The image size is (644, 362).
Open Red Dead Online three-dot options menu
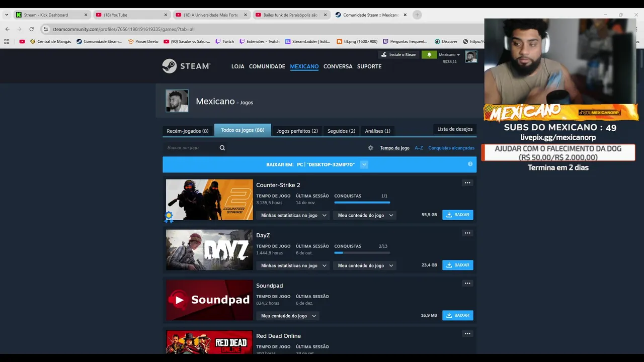pos(467,333)
